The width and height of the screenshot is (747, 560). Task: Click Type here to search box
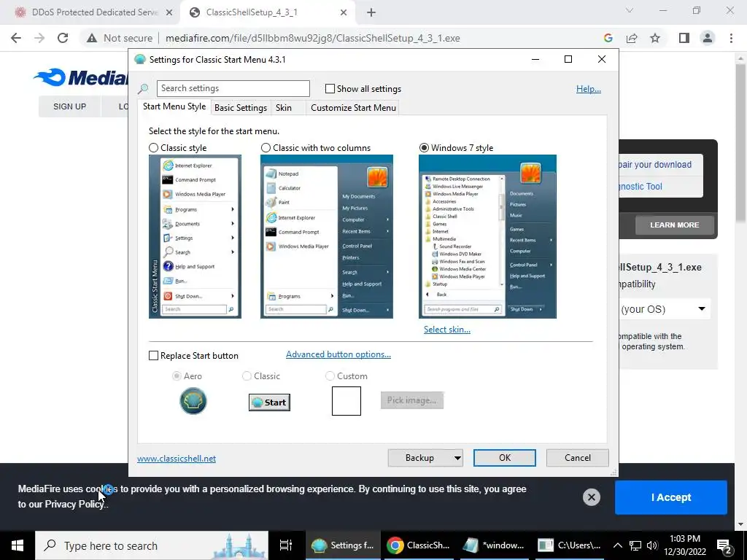click(x=152, y=545)
